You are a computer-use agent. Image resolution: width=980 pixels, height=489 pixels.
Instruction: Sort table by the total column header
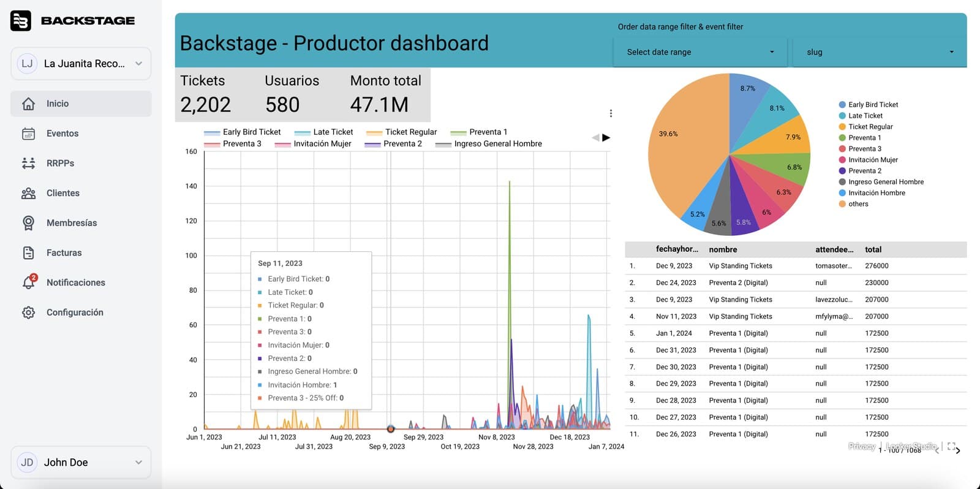point(873,249)
